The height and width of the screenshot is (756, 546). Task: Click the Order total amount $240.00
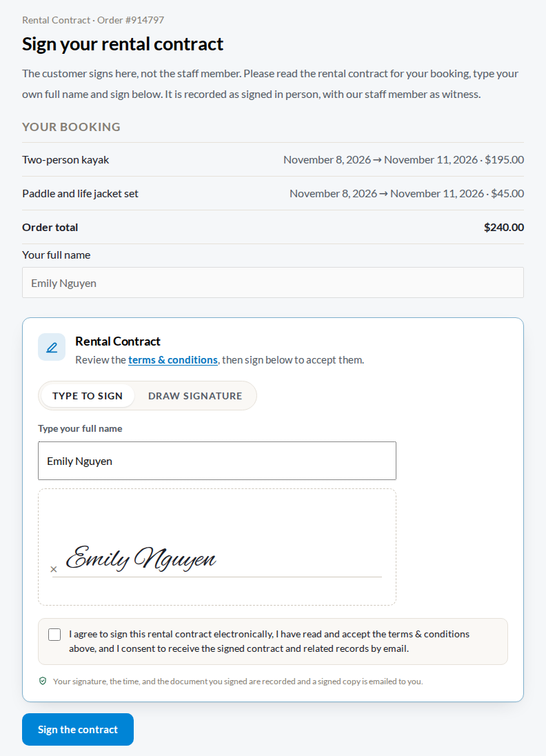click(503, 228)
